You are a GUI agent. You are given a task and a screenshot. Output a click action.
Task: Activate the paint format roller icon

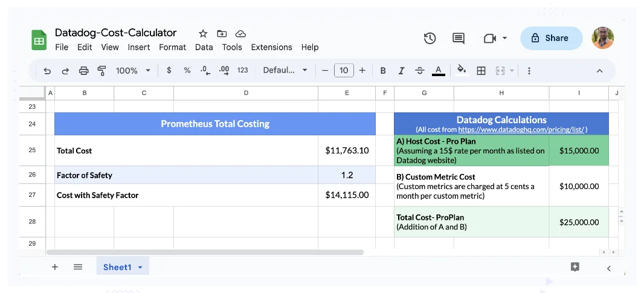pos(101,71)
